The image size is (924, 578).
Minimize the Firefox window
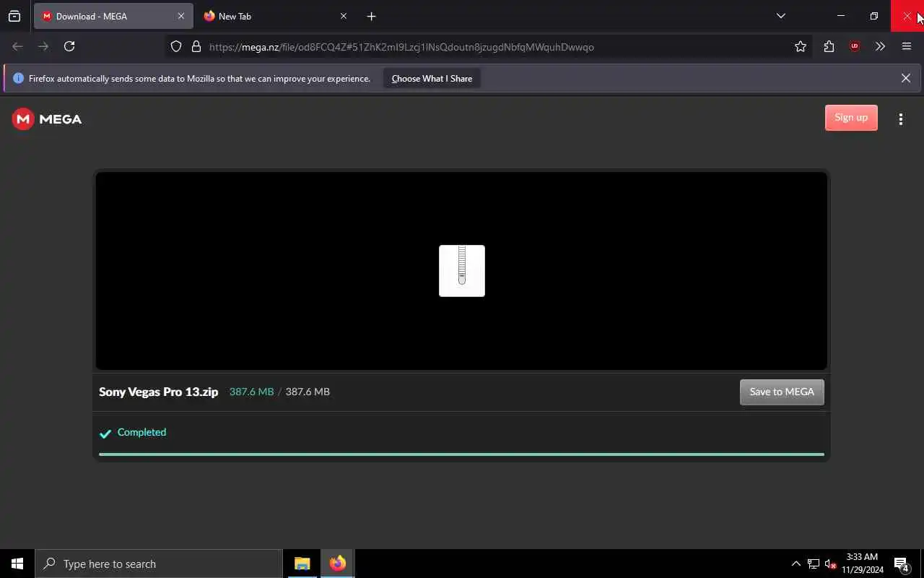coord(840,16)
